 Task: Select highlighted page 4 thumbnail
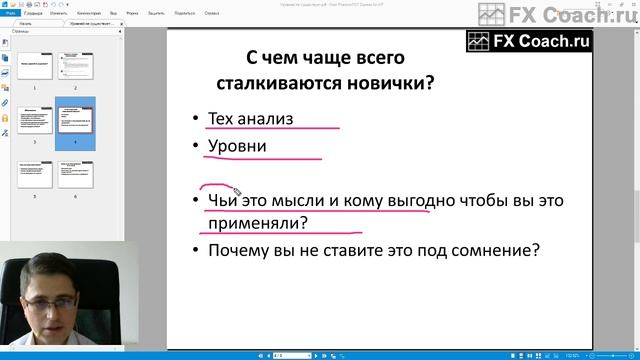point(76,120)
